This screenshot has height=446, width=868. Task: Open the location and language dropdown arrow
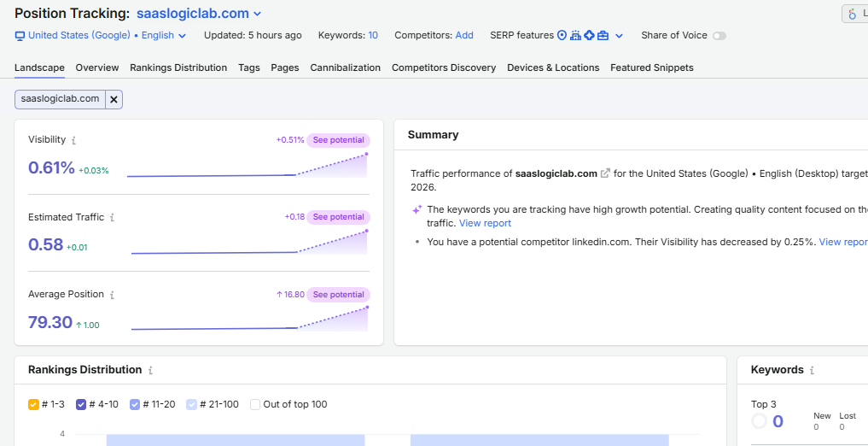point(182,36)
